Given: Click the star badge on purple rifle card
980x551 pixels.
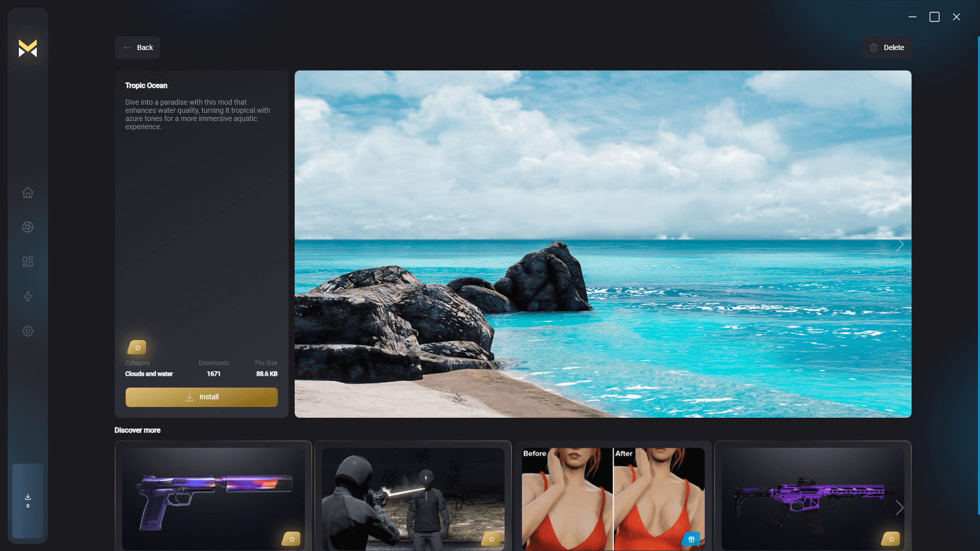Looking at the screenshot, I should 891,539.
